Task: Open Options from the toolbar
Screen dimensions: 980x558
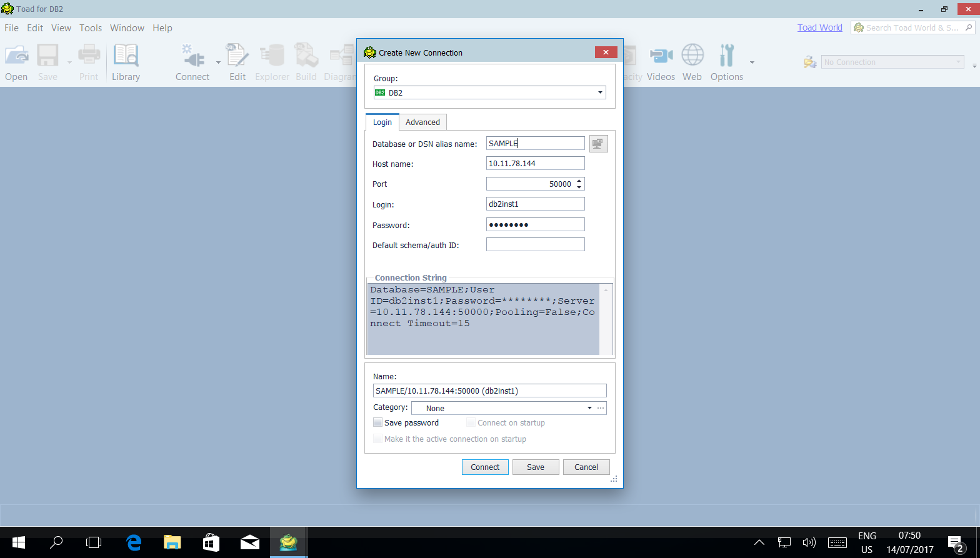Action: click(727, 62)
